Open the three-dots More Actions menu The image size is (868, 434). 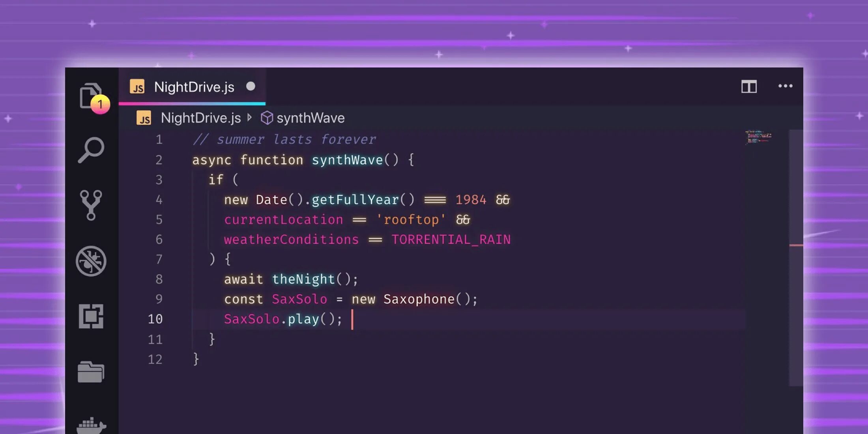pos(785,86)
